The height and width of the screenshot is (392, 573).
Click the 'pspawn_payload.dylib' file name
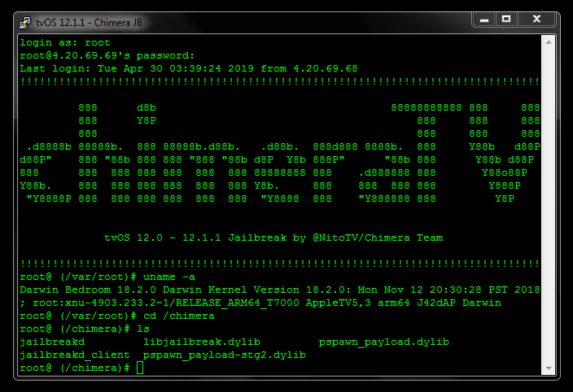pos(383,342)
